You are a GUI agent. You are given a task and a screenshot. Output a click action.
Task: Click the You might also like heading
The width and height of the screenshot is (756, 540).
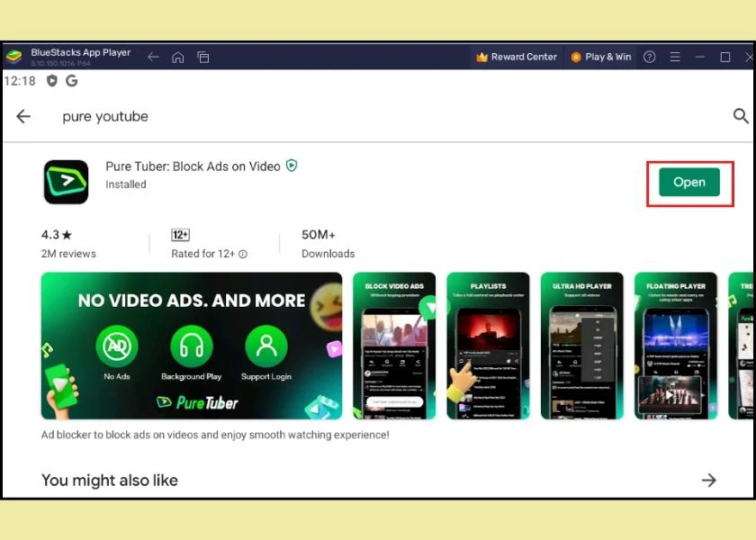coord(110,481)
